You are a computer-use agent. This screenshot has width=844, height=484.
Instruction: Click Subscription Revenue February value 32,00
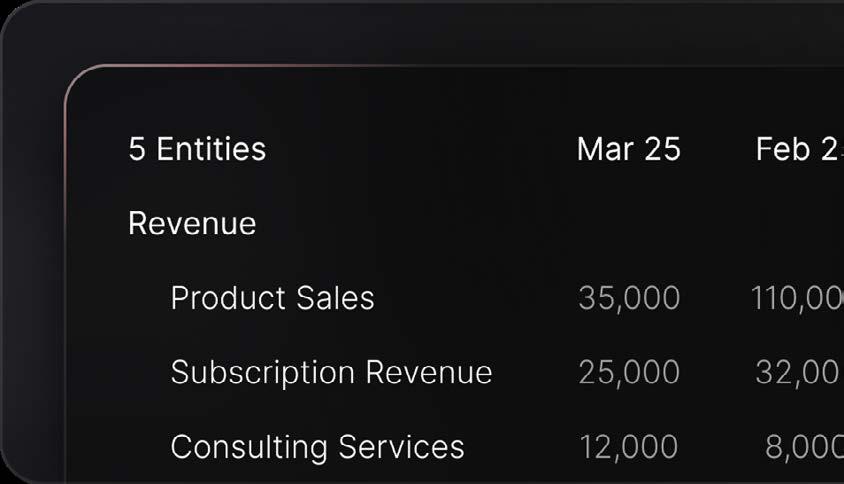799,373
